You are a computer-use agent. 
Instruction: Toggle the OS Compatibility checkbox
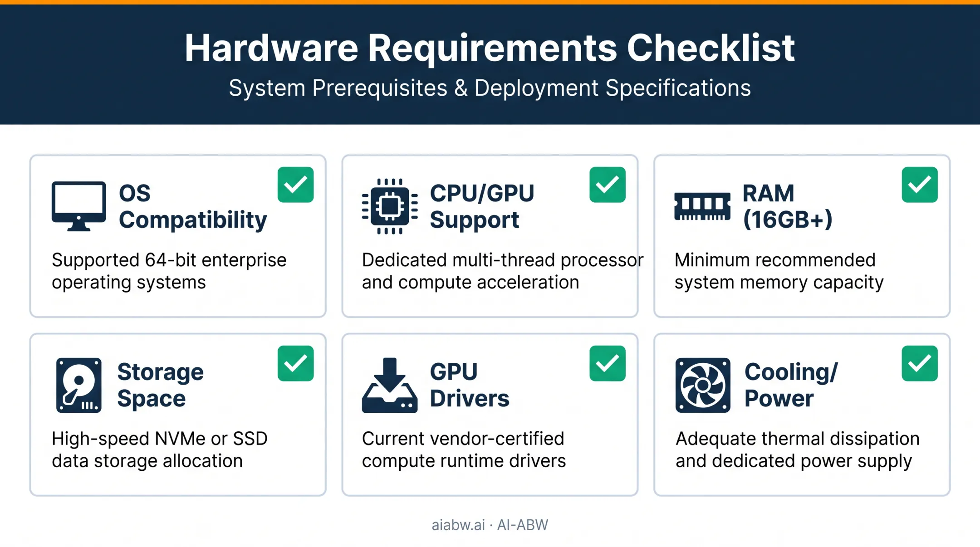(296, 185)
